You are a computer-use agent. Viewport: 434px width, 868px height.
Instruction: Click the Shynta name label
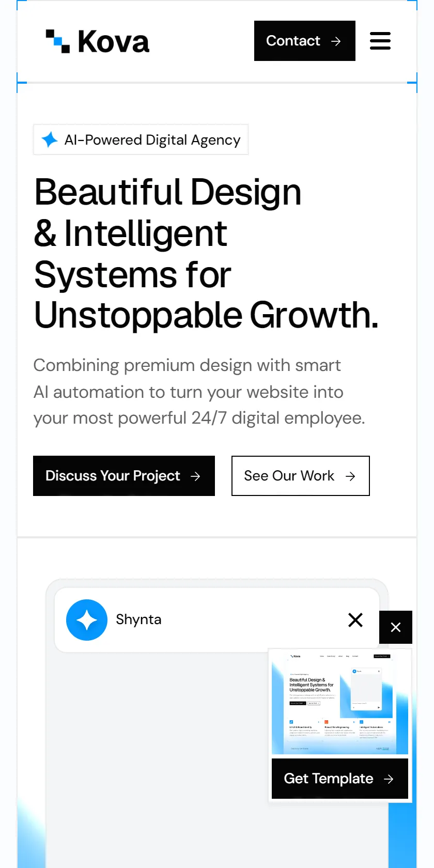(138, 619)
